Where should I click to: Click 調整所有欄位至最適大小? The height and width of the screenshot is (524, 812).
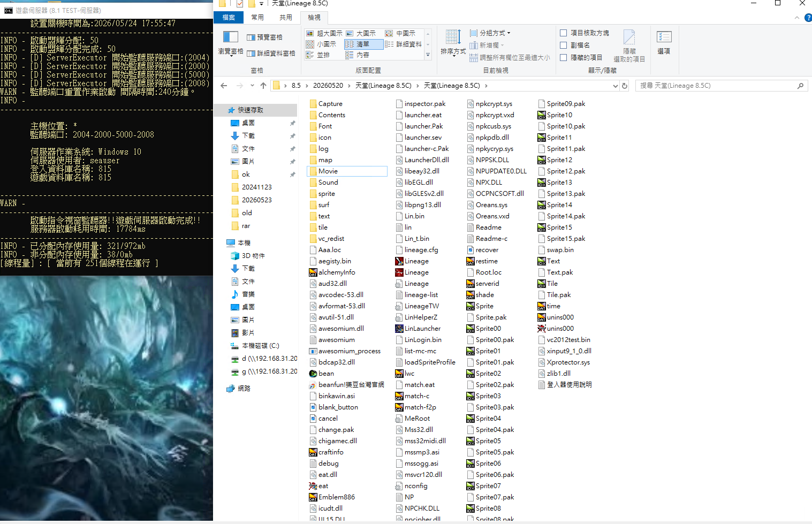[509, 58]
